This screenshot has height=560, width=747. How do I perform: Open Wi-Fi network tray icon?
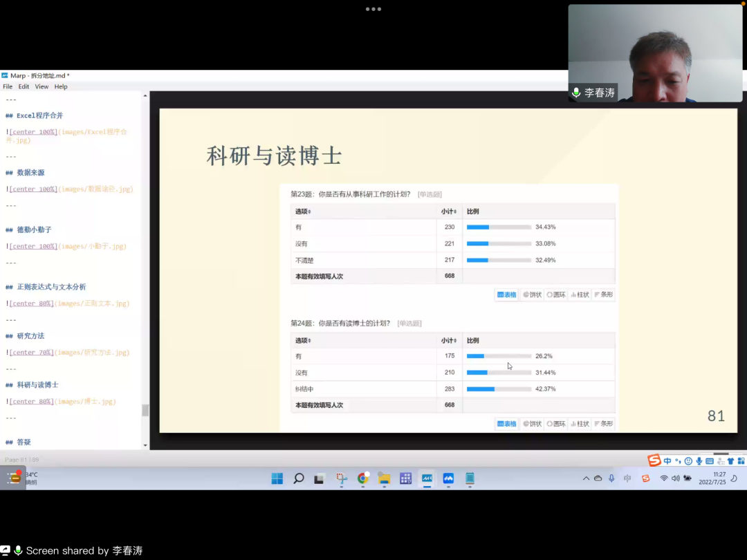(x=663, y=478)
